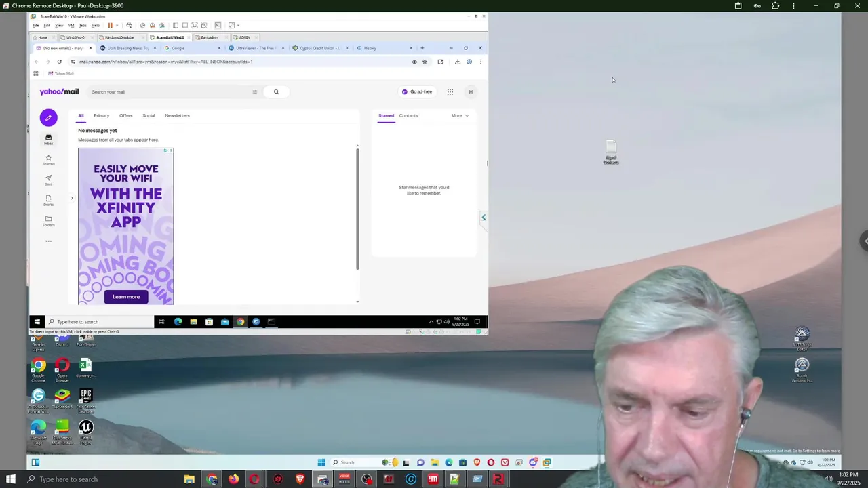Expand the More dropdown in right panel
The height and width of the screenshot is (488, 868).
click(460, 115)
